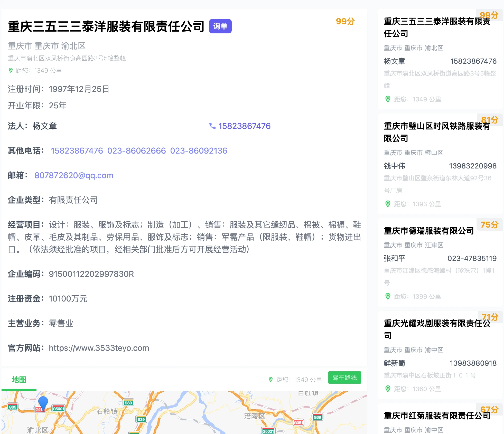Click location pin next to 驾车路线 distance

[270, 380]
